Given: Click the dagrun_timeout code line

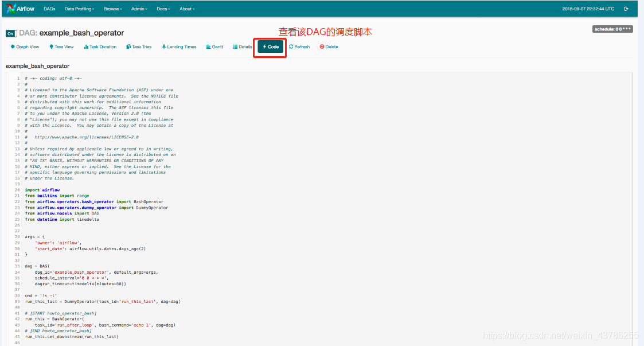Looking at the screenshot, I should click(80, 284).
